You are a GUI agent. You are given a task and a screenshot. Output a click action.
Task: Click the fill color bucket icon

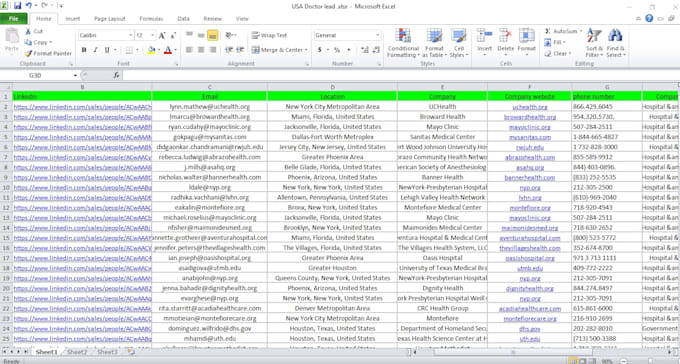[x=151, y=50]
